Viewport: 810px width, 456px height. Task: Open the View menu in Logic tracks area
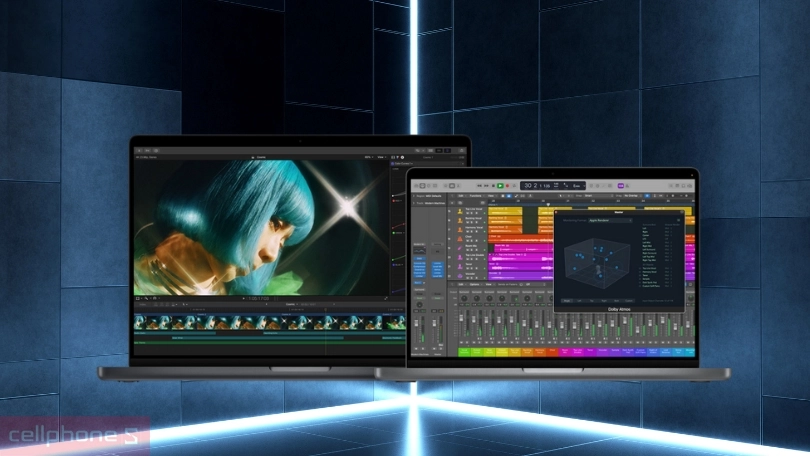[x=491, y=196]
